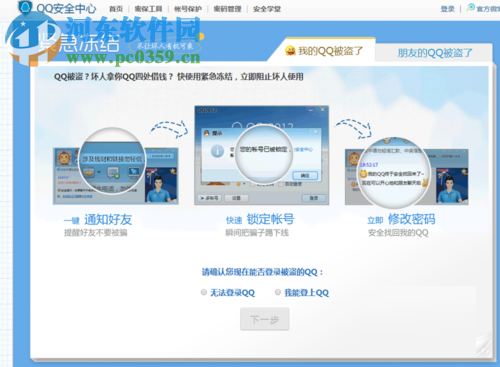Click the monkey avatar in the left illustration

[64, 158]
